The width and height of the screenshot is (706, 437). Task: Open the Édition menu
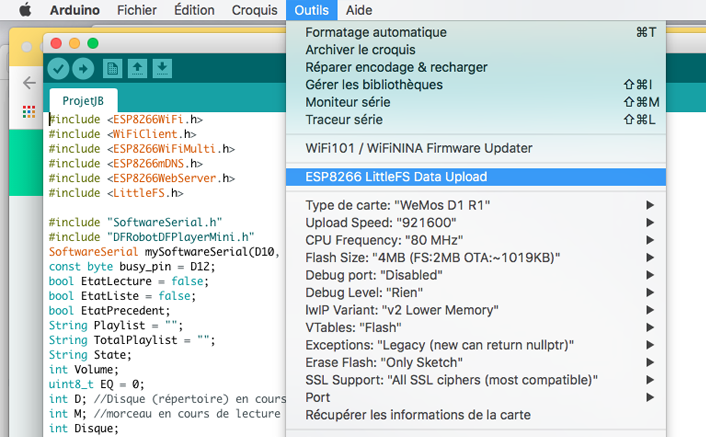[x=194, y=10]
